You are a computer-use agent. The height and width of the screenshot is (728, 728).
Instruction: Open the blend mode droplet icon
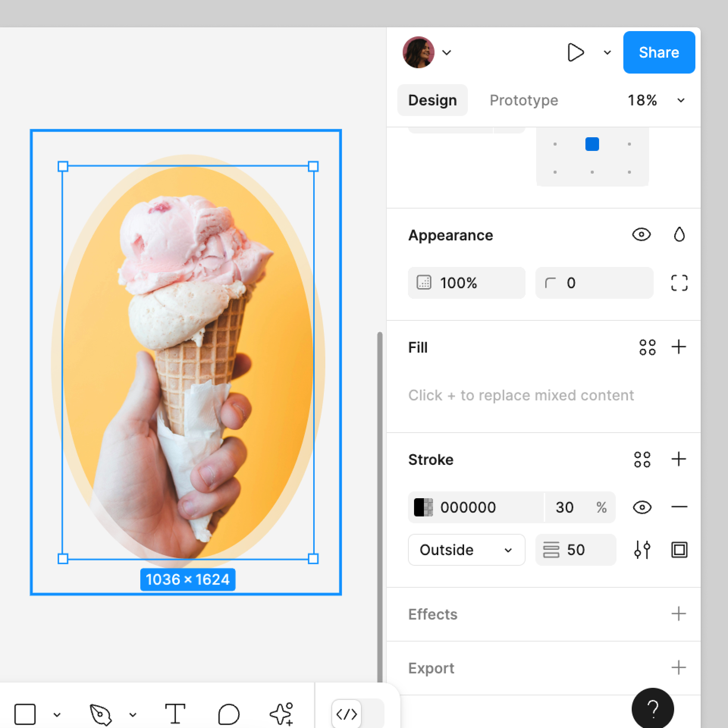pyautogui.click(x=679, y=235)
